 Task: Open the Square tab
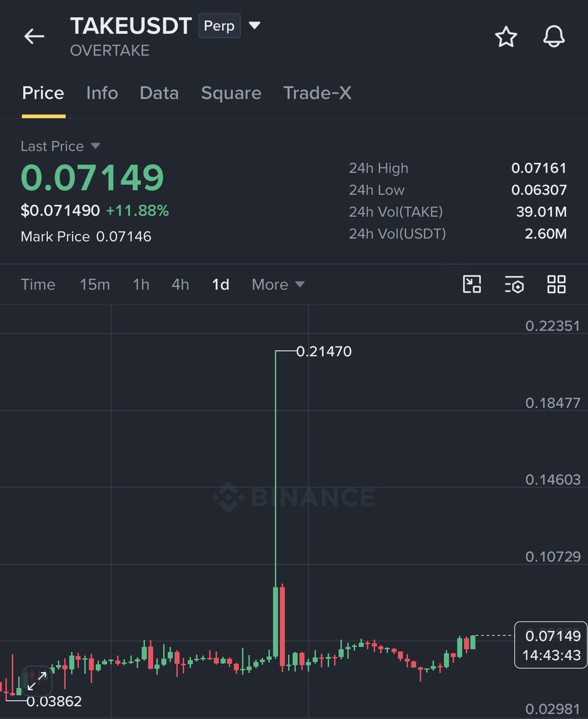click(231, 93)
